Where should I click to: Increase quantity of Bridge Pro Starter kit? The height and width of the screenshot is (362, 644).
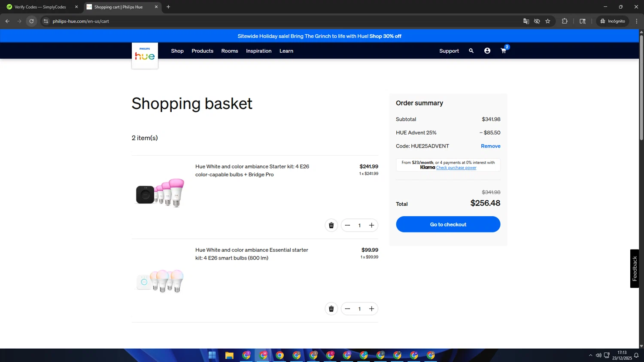pos(372,225)
